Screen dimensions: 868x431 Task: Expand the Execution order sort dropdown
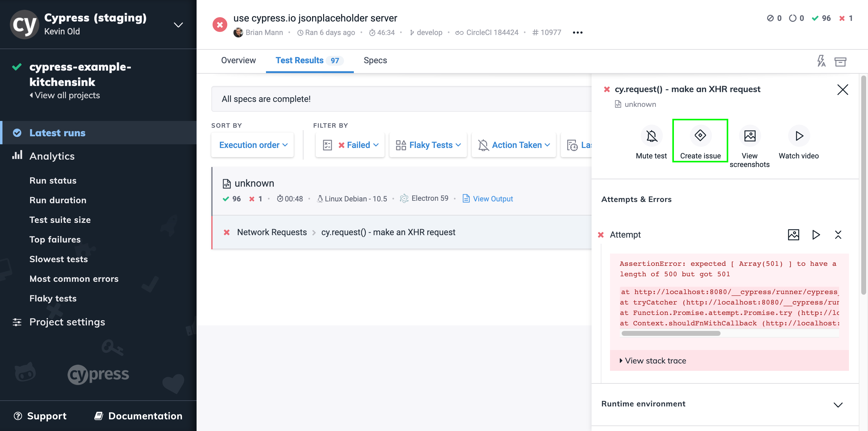tap(252, 145)
